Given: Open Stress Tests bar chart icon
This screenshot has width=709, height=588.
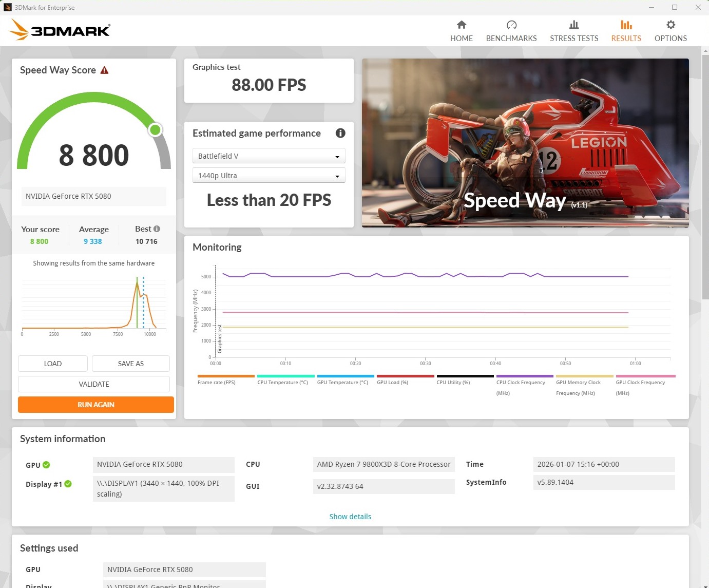Looking at the screenshot, I should point(573,25).
